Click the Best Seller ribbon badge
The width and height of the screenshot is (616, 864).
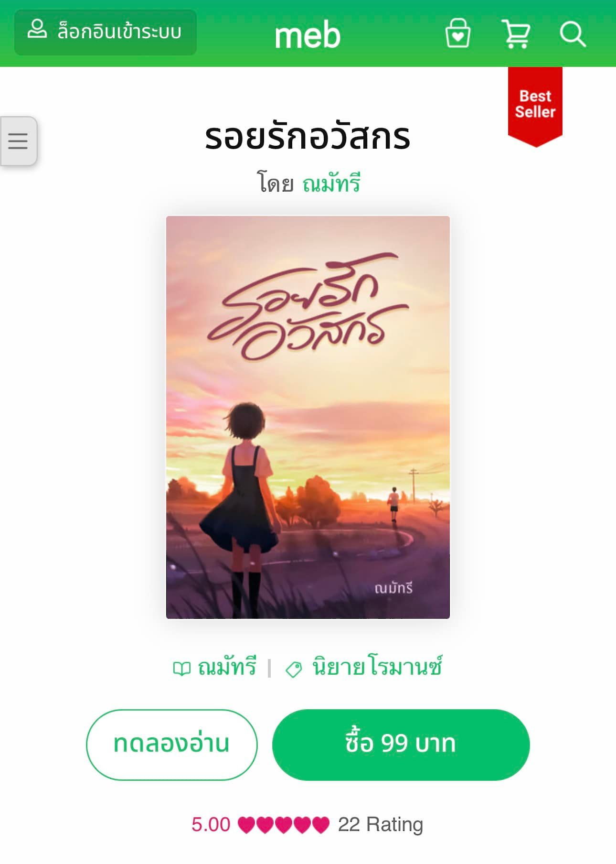click(x=535, y=106)
